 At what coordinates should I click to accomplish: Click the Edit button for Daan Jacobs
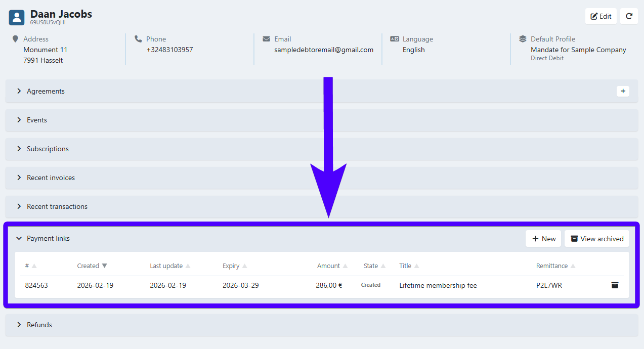pyautogui.click(x=601, y=16)
